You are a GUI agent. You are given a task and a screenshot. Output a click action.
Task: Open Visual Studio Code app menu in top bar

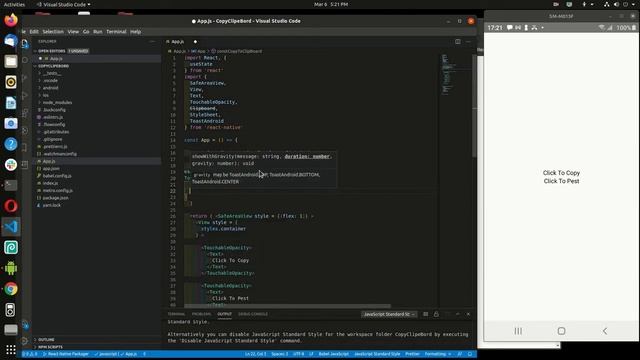point(64,4)
